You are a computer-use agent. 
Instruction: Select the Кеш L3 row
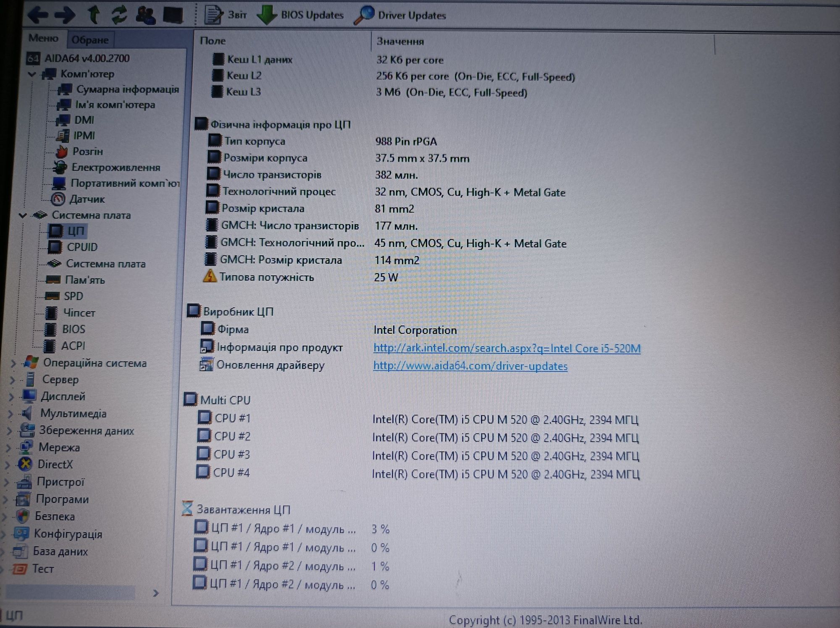(x=370, y=92)
